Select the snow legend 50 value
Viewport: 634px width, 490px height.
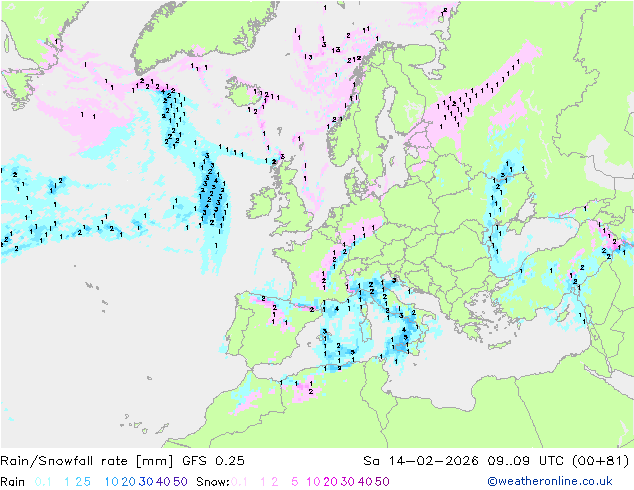pos(383,482)
